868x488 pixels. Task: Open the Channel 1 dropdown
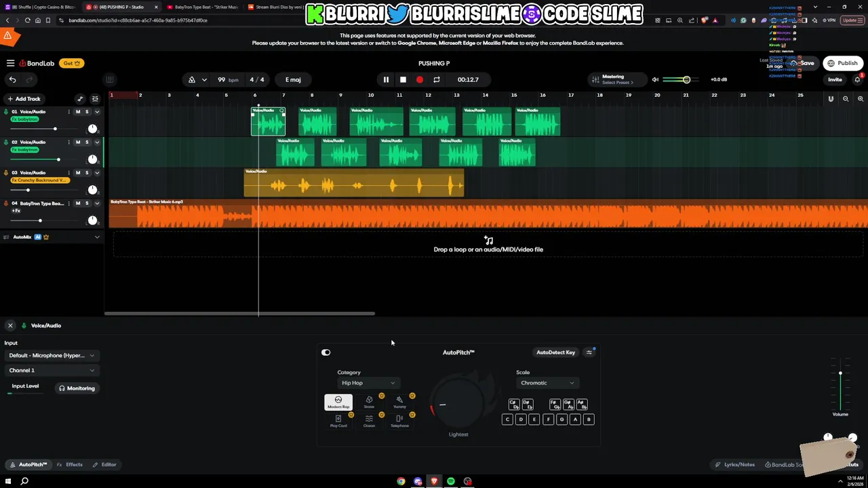pyautogui.click(x=52, y=371)
